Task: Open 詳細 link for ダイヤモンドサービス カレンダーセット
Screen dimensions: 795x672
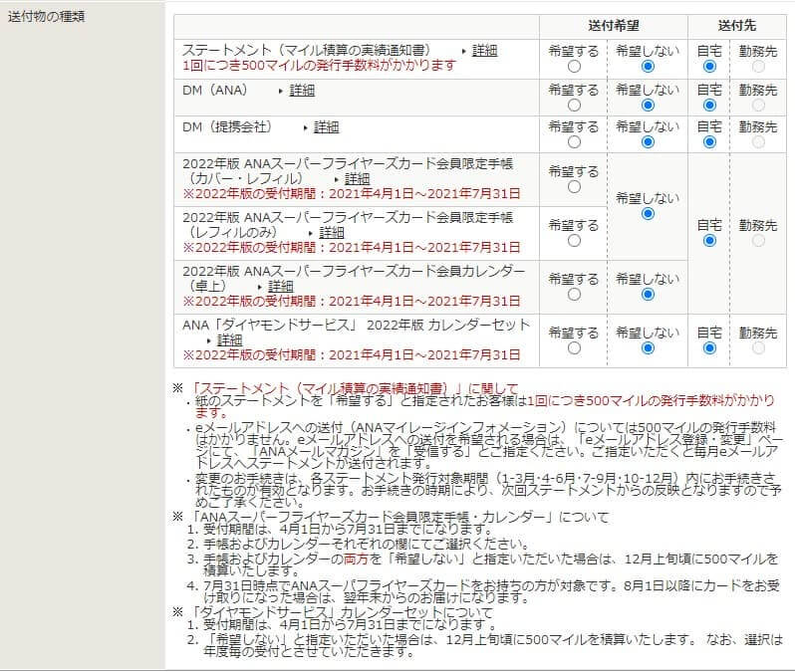Action: [x=230, y=340]
